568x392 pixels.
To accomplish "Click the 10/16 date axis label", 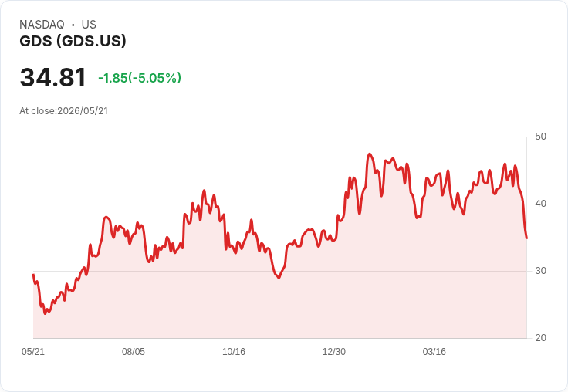I will tap(234, 351).
